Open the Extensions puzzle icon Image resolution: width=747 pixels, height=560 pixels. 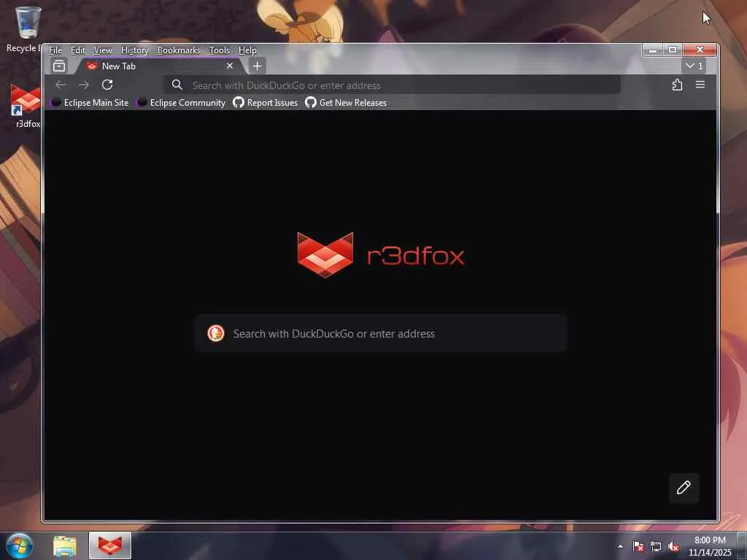tap(677, 85)
